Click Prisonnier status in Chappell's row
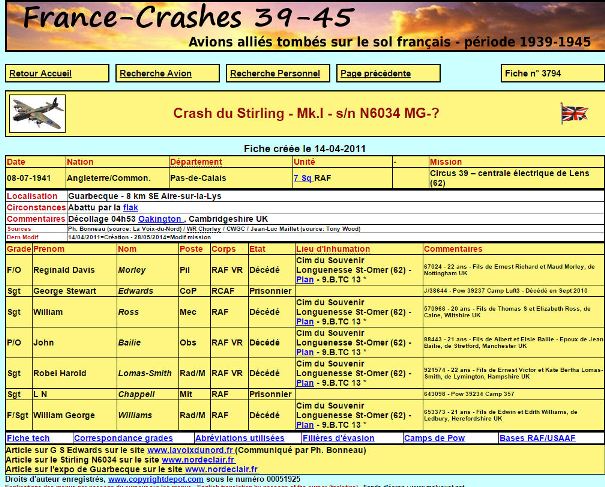 pos(270,394)
